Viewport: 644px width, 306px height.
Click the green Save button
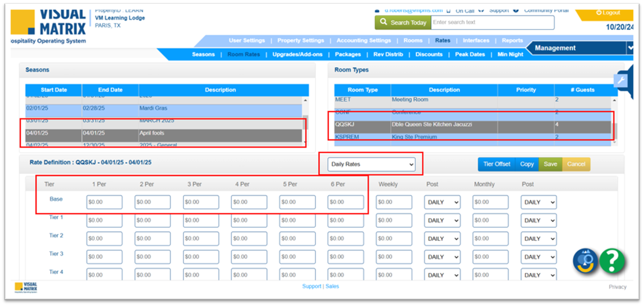550,164
